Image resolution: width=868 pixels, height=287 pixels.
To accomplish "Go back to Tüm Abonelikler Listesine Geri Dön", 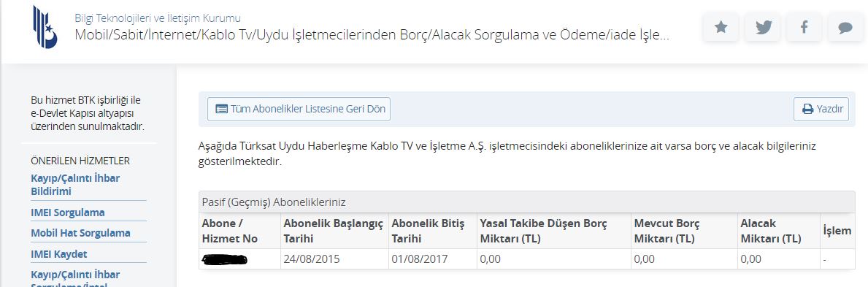I will (x=299, y=109).
